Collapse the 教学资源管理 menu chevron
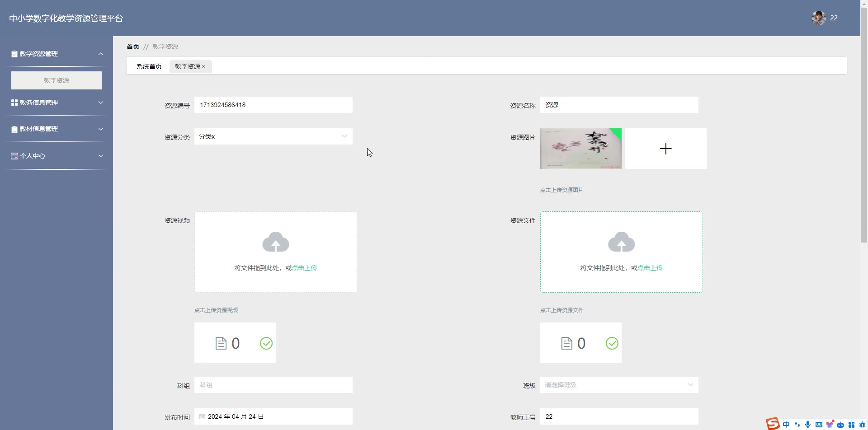Viewport: 868px width, 430px height. point(101,54)
